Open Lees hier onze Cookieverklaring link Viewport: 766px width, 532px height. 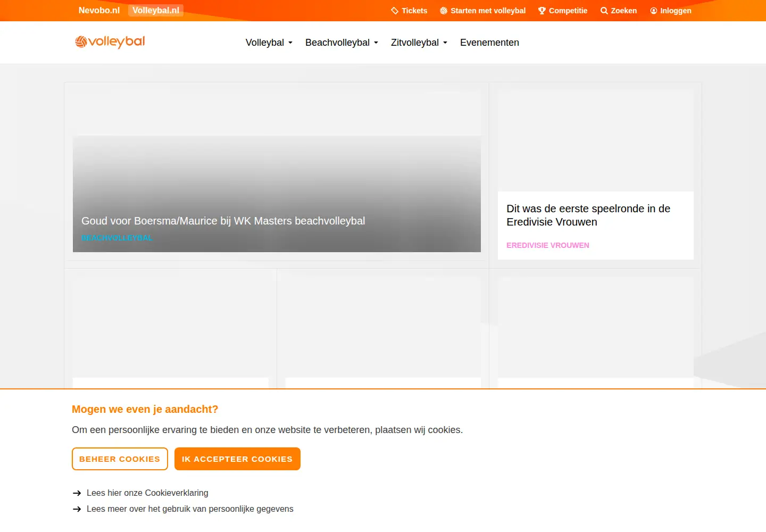click(147, 493)
